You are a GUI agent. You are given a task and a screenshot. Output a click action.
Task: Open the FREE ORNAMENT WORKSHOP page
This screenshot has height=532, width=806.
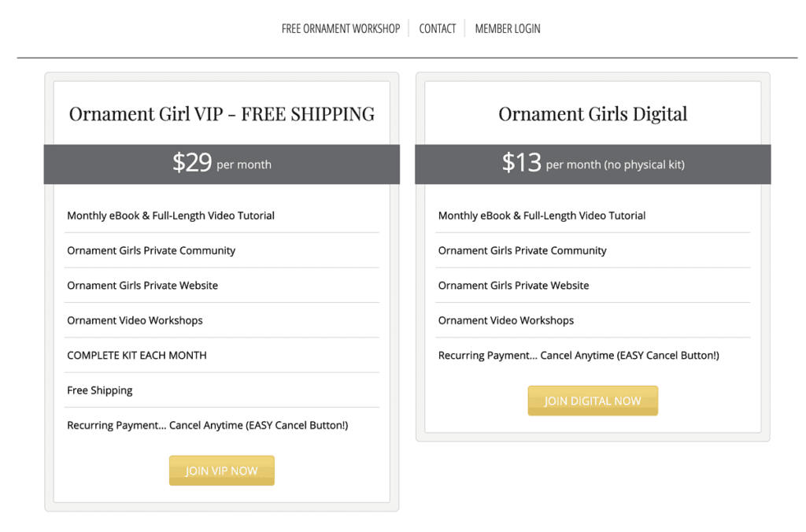pyautogui.click(x=340, y=28)
